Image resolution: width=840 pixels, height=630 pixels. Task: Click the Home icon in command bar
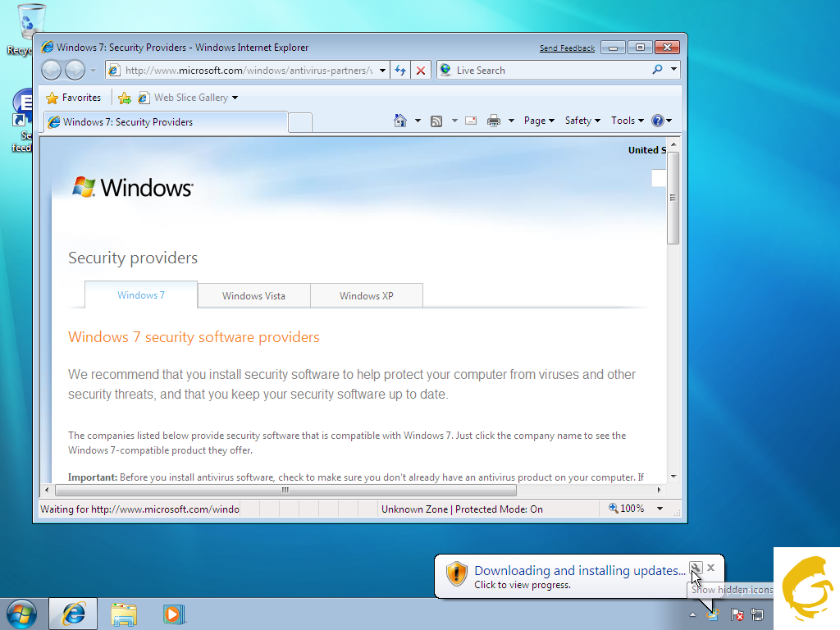(400, 121)
